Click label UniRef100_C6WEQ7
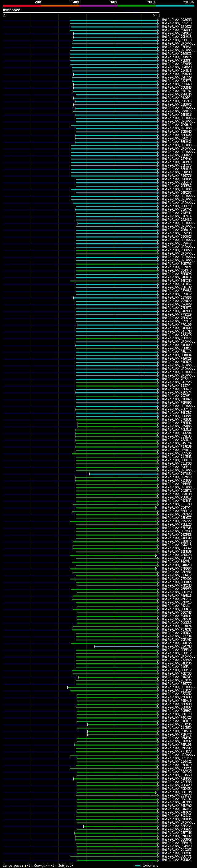Viewport: 197px width, 868px height. (177, 738)
